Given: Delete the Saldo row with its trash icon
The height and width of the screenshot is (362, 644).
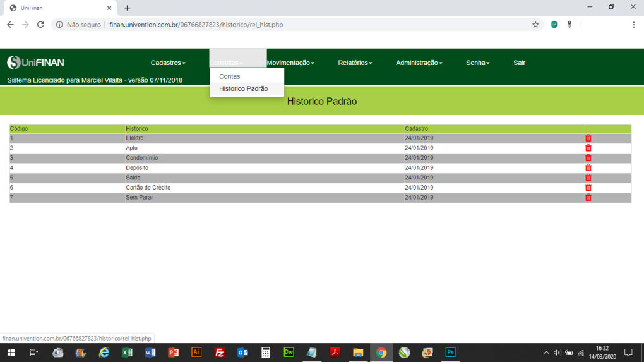Looking at the screenshot, I should tap(588, 178).
